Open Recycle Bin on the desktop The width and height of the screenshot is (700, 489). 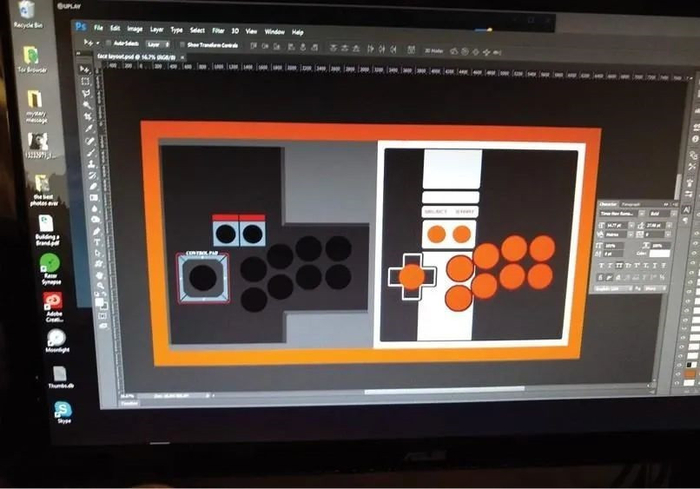pyautogui.click(x=27, y=14)
